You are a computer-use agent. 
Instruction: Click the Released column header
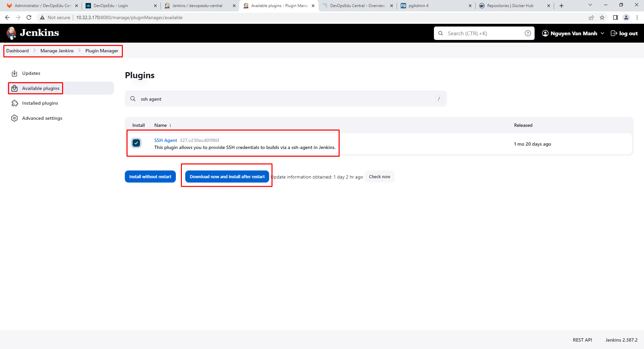(x=523, y=125)
